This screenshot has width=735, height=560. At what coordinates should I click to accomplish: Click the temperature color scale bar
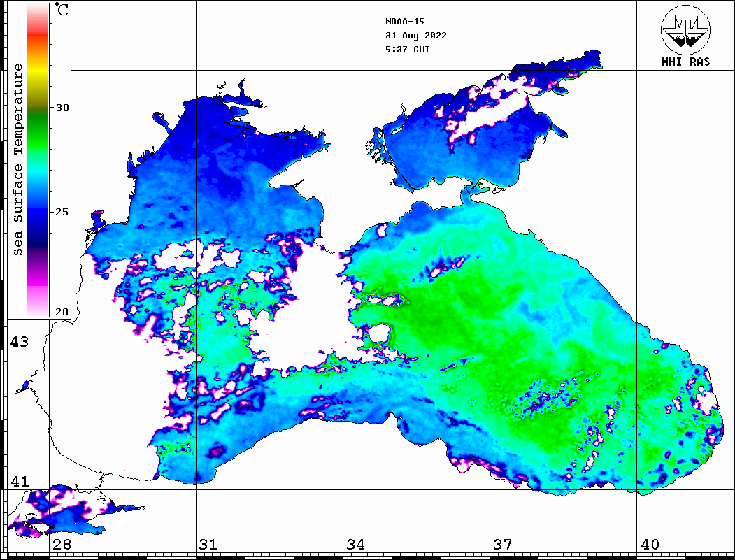click(x=38, y=160)
